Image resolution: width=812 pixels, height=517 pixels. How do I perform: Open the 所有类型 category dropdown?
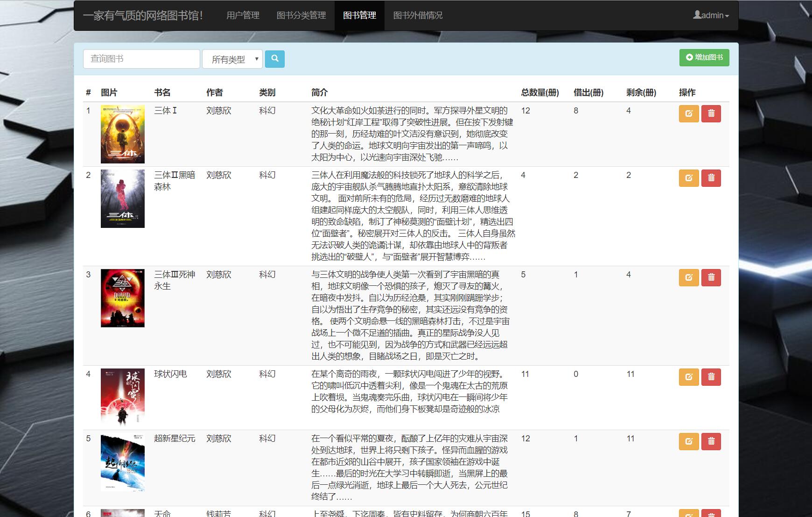(232, 59)
